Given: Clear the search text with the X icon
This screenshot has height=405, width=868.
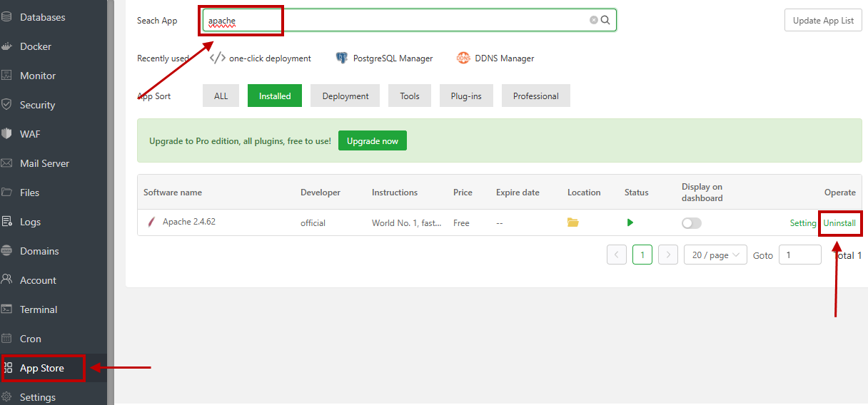Looking at the screenshot, I should coord(594,20).
